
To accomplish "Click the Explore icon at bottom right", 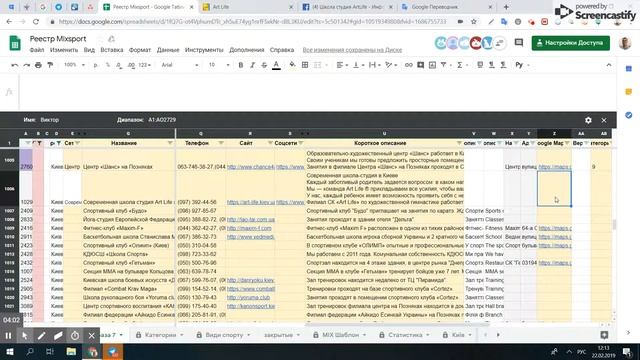I will tap(604, 335).
